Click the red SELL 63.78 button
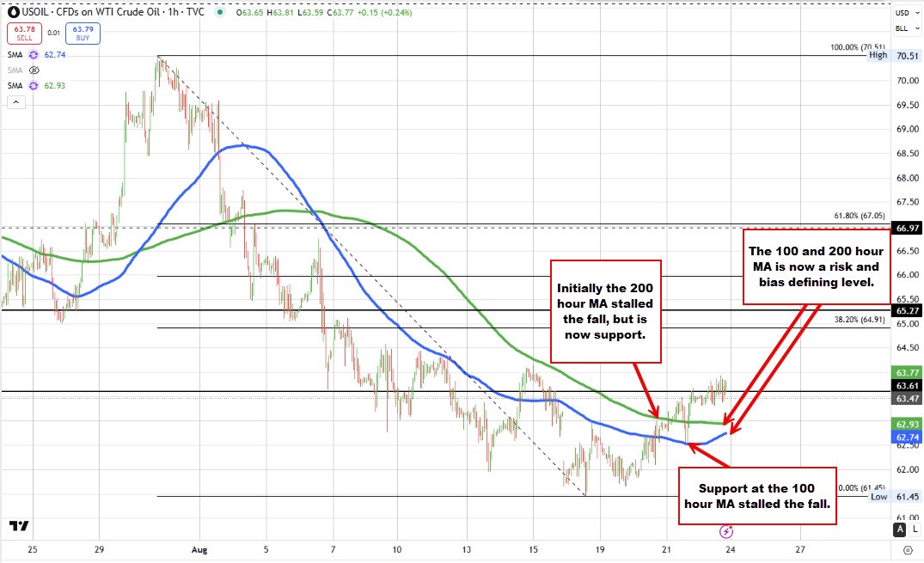Screen dimensions: 924x563 click(24, 33)
